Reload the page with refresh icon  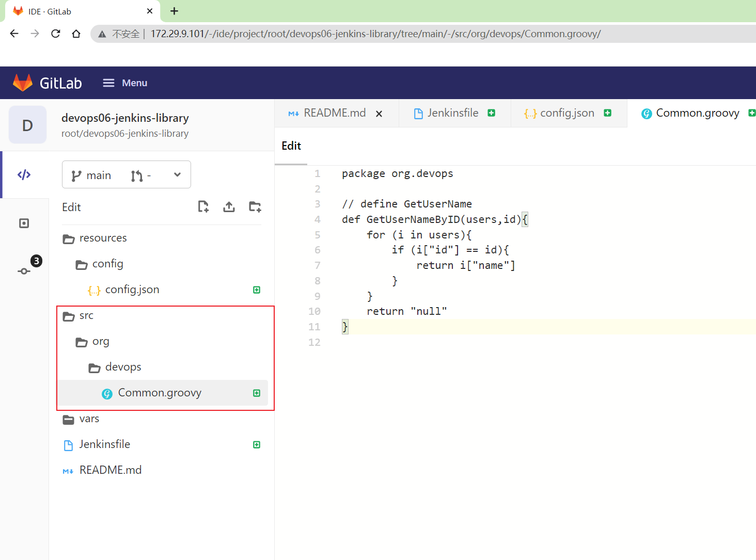(56, 34)
